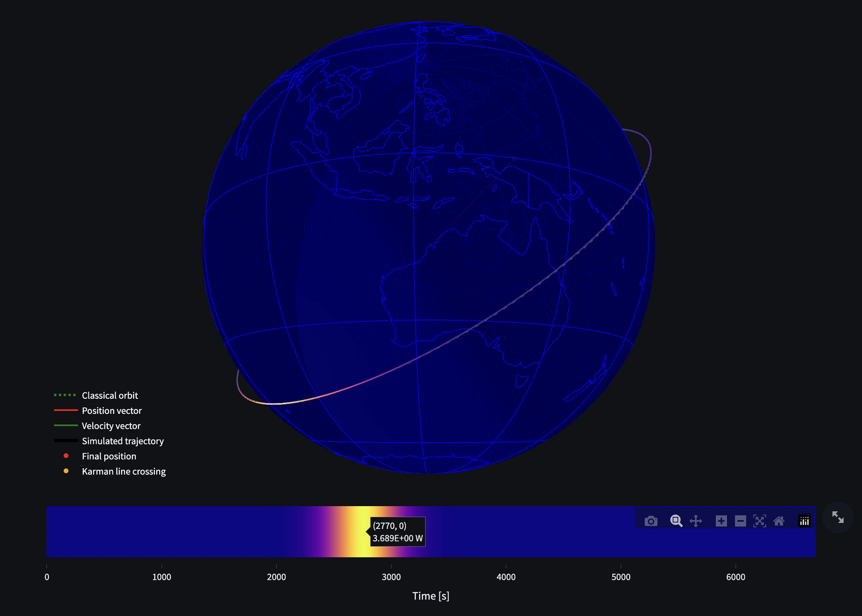
Task: Toggle Final position legend entry
Action: [x=100, y=456]
